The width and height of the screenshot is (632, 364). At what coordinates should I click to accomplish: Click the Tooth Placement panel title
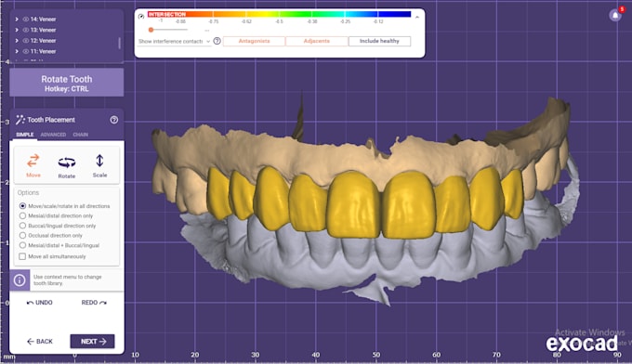[x=51, y=120]
